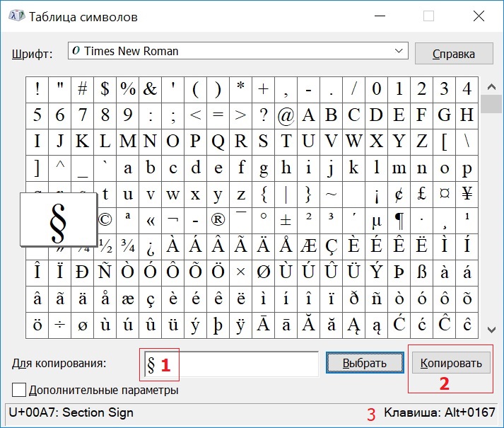
Task: Select the degree ° symbol cell
Action: 263,221
